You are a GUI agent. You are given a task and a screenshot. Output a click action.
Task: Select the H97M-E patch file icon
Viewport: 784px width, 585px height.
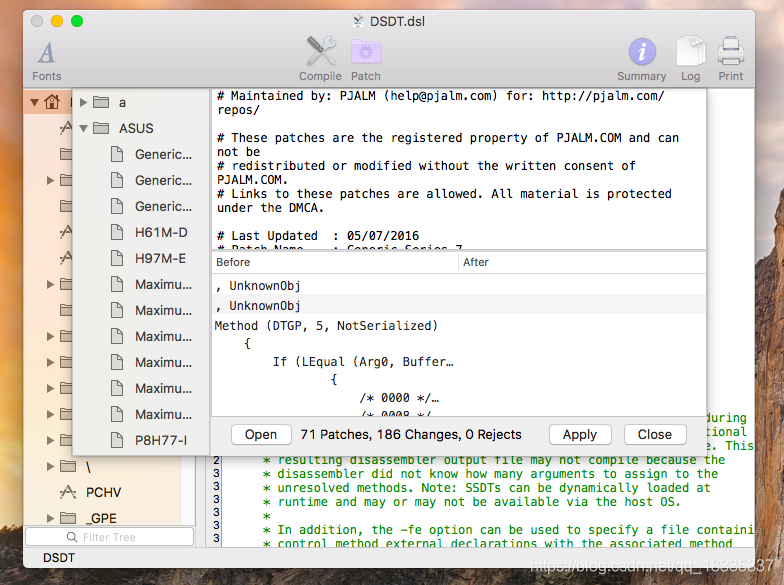tap(117, 258)
